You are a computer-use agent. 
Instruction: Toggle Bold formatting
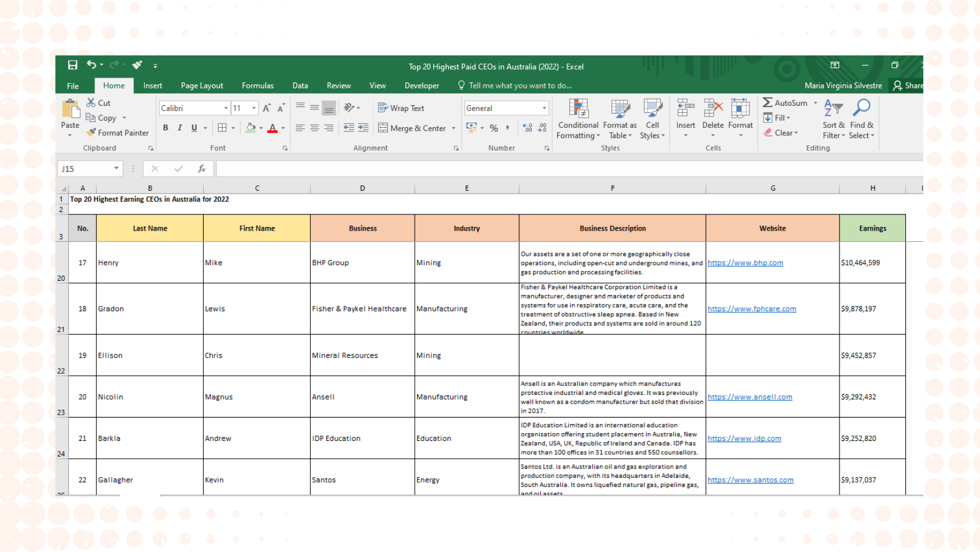click(x=166, y=128)
